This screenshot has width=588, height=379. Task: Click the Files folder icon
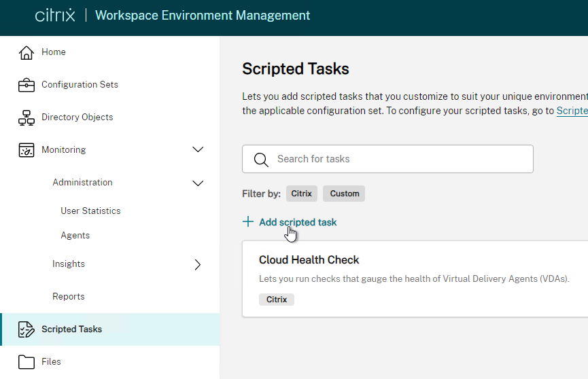(27, 362)
